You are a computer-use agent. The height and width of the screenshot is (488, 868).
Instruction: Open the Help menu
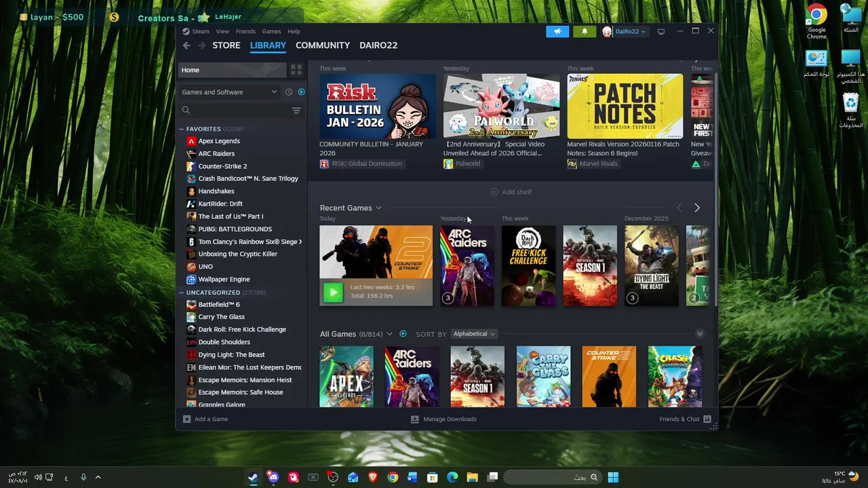tap(294, 31)
